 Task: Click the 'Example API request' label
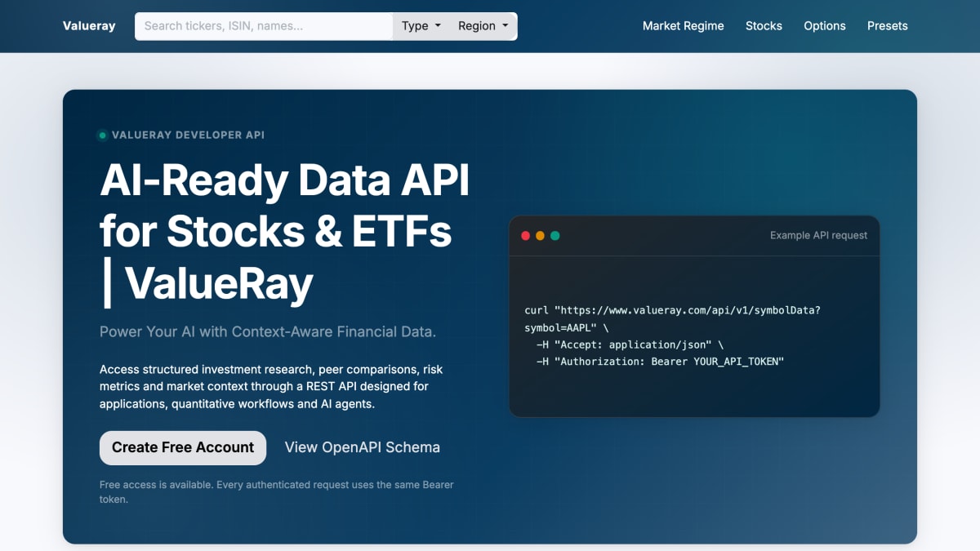[819, 235]
